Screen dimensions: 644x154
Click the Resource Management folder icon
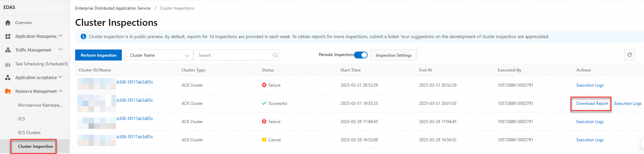pyautogui.click(x=8, y=91)
